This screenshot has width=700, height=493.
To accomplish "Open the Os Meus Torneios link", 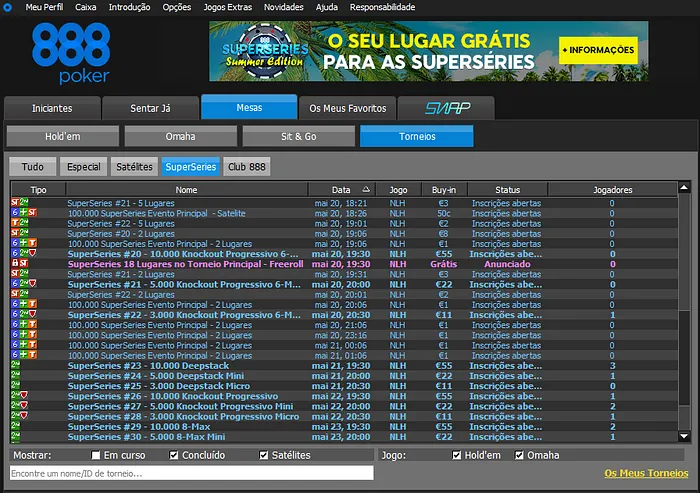I will 646,473.
